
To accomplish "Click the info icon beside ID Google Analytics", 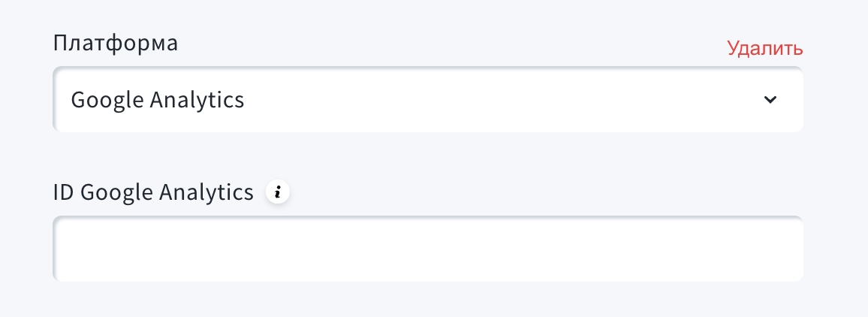I will tap(278, 193).
